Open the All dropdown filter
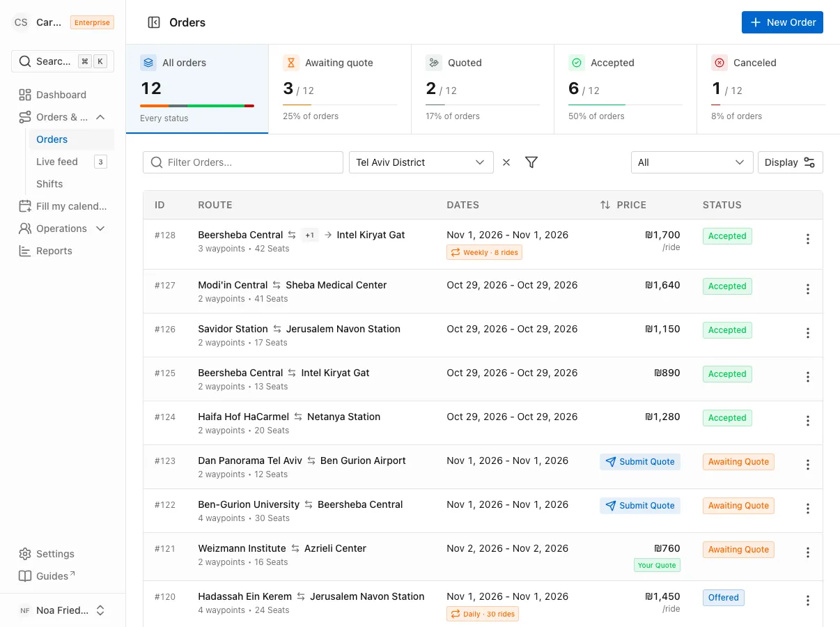Image resolution: width=840 pixels, height=627 pixels. click(x=692, y=162)
